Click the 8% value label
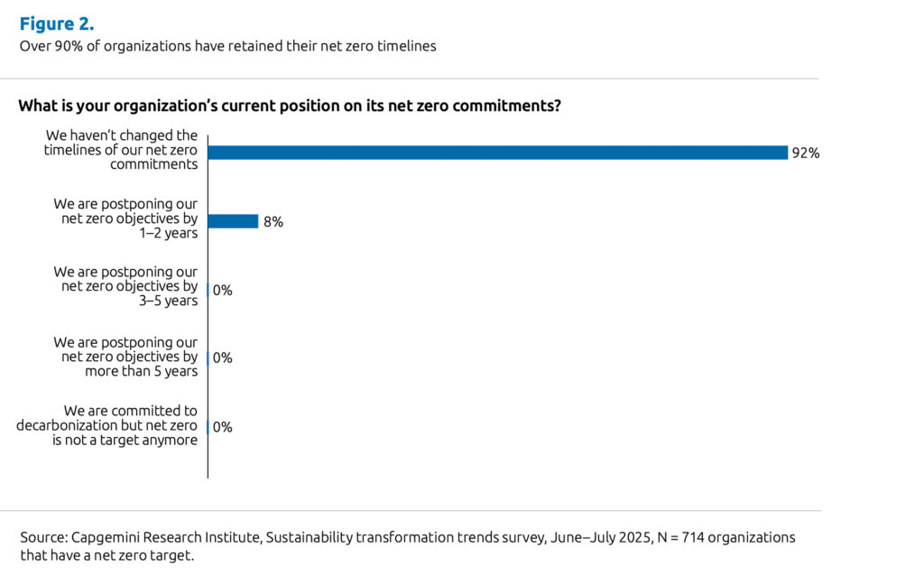 273,222
